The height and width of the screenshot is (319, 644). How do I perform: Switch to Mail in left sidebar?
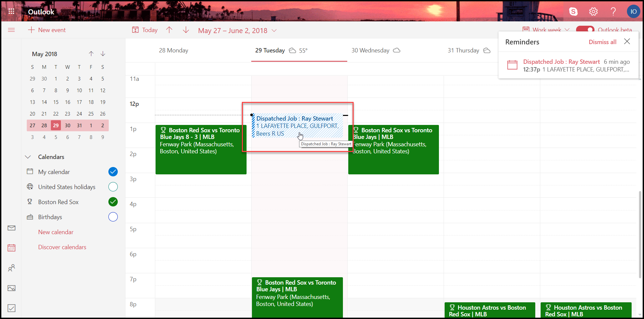tap(11, 228)
